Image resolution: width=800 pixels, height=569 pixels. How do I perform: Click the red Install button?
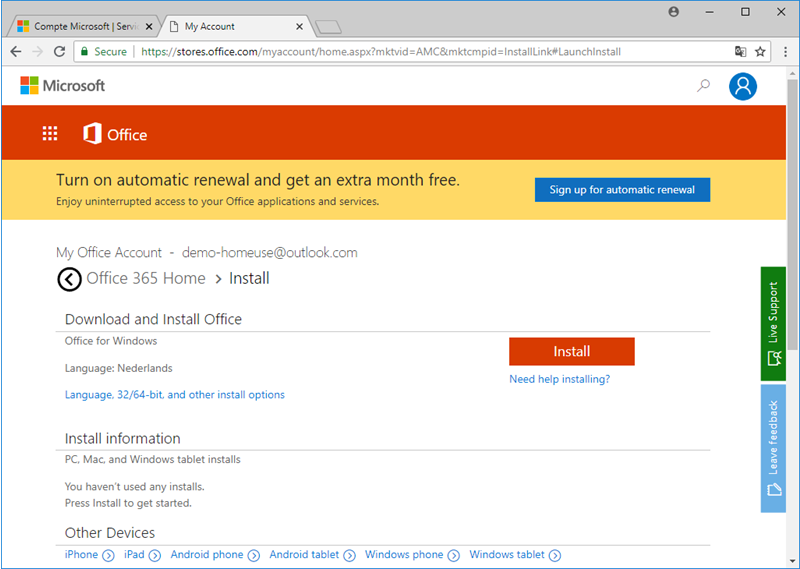tap(571, 351)
